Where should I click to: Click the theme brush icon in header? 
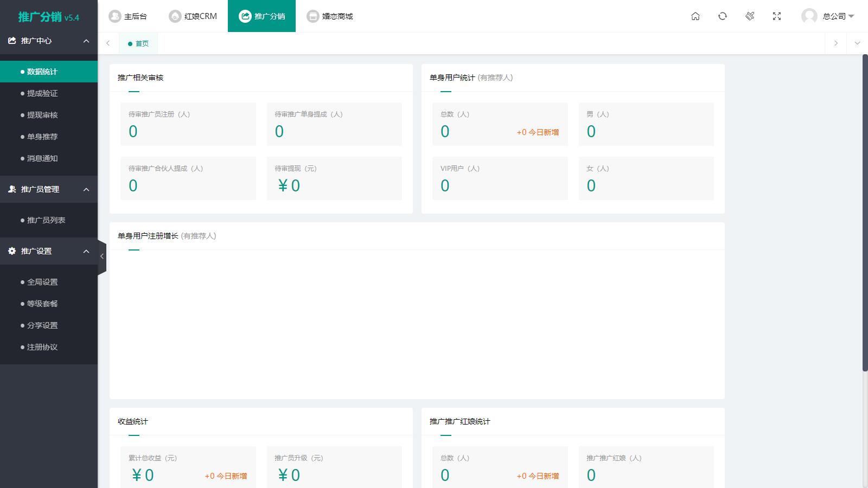(750, 16)
